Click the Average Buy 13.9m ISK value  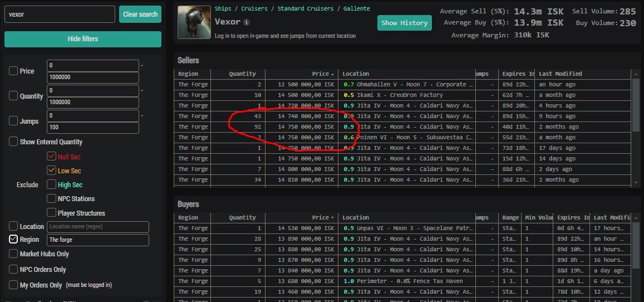(x=538, y=23)
